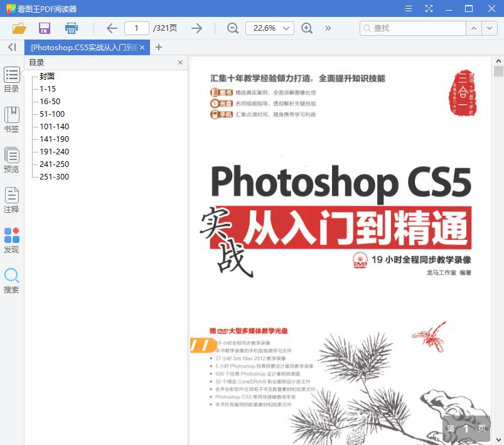Print the PDF with the printer icon
504x445 pixels.
point(72,28)
